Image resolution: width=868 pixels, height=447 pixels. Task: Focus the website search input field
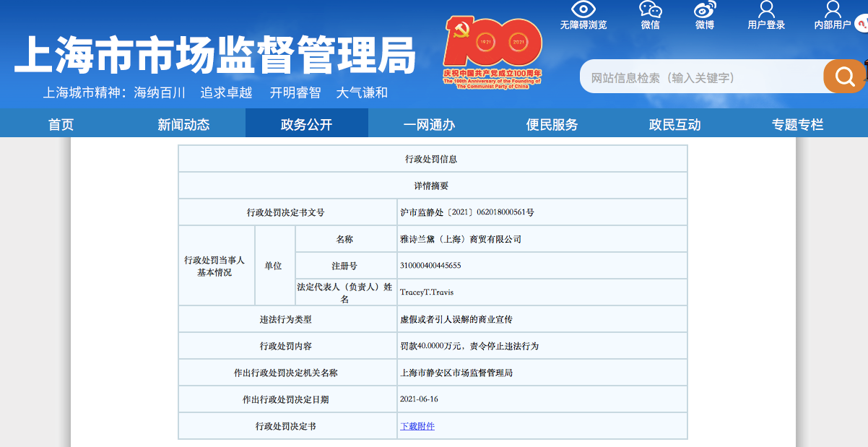[x=702, y=77]
